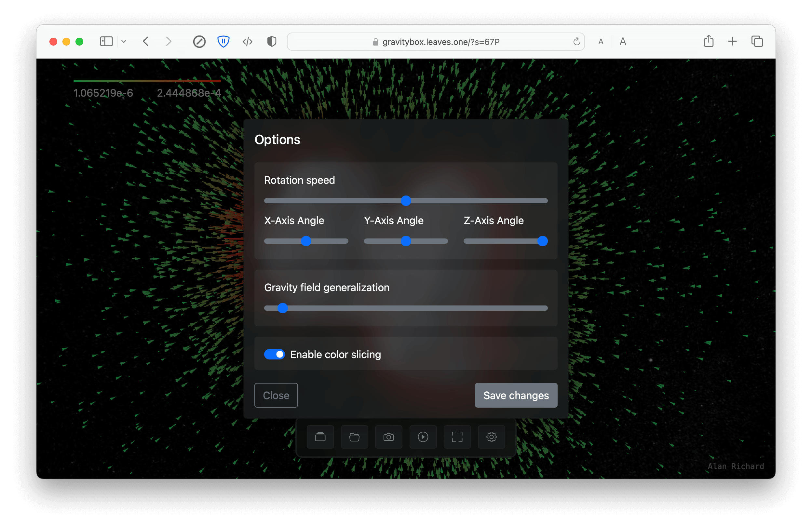
Task: Click the Gravity field generalization slider handle
Action: coord(282,308)
